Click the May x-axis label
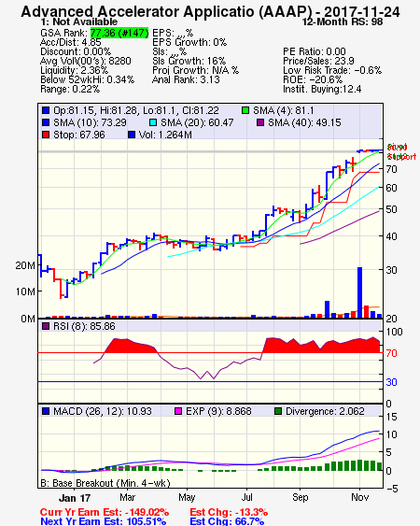 (x=187, y=497)
